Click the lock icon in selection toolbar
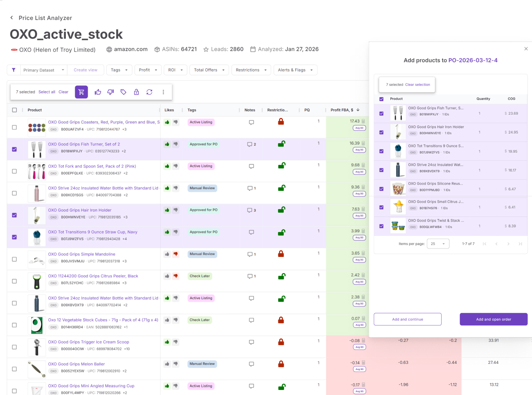Screen dimensions: 532x395 click(136, 92)
